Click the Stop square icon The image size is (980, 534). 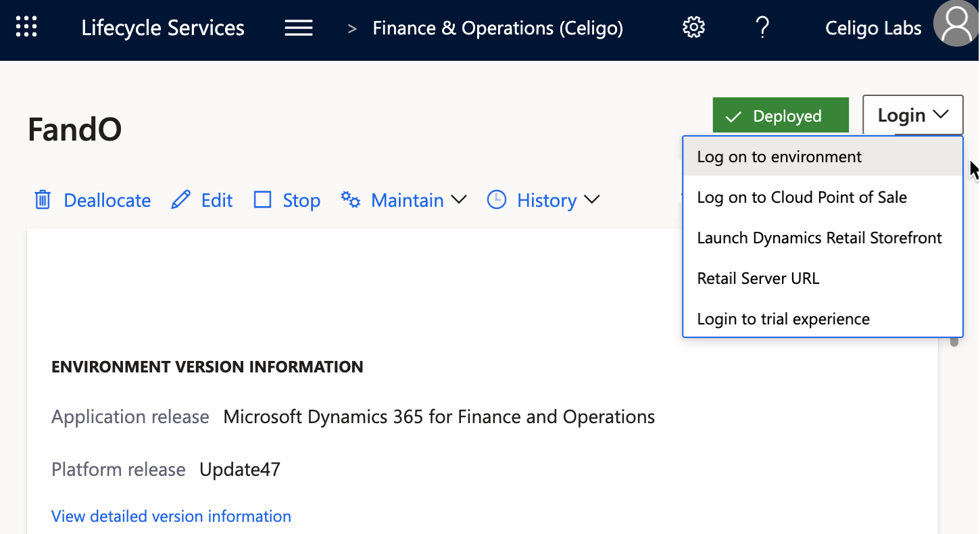(x=262, y=200)
